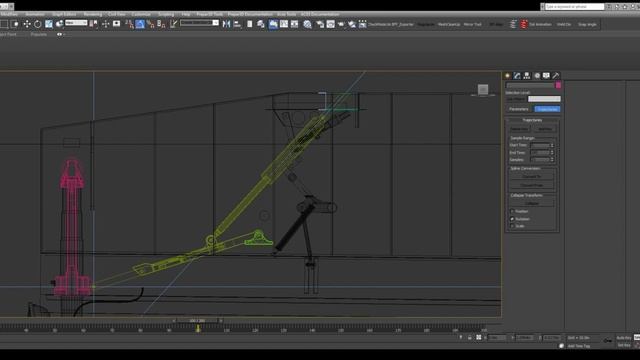Click the Selection Lock icon on status bar
The image size is (640, 360).
click(469, 338)
